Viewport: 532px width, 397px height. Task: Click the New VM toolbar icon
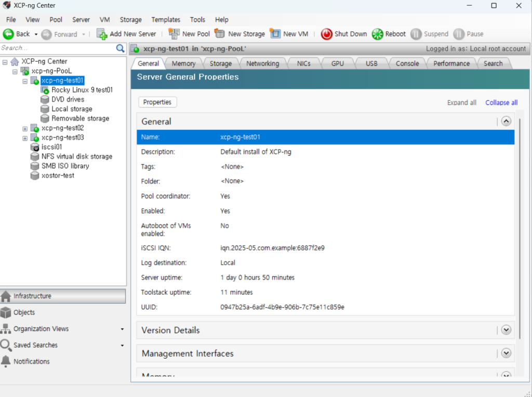pos(275,34)
